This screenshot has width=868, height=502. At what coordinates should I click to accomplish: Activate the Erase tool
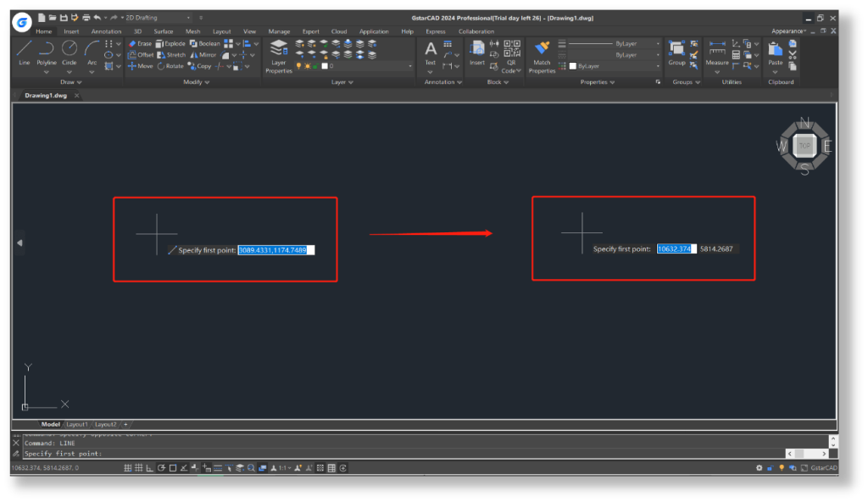(x=141, y=43)
